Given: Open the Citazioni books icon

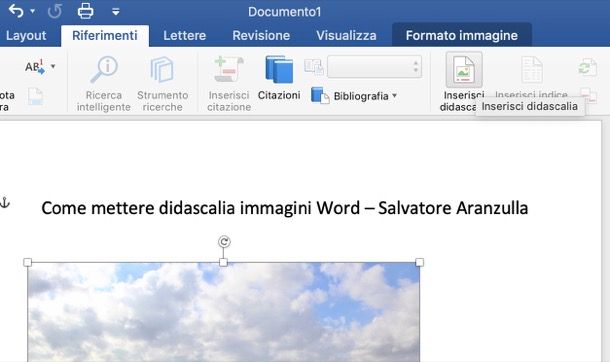Looking at the screenshot, I should [x=279, y=70].
